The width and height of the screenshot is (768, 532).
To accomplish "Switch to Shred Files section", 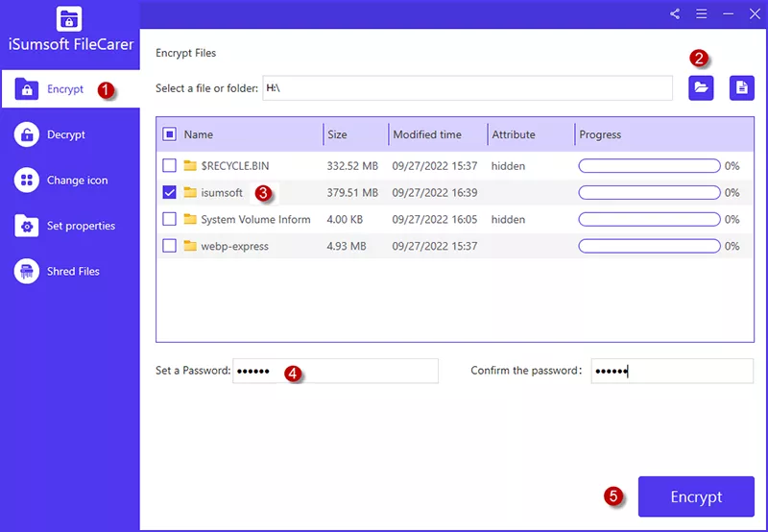I will pyautogui.click(x=73, y=272).
